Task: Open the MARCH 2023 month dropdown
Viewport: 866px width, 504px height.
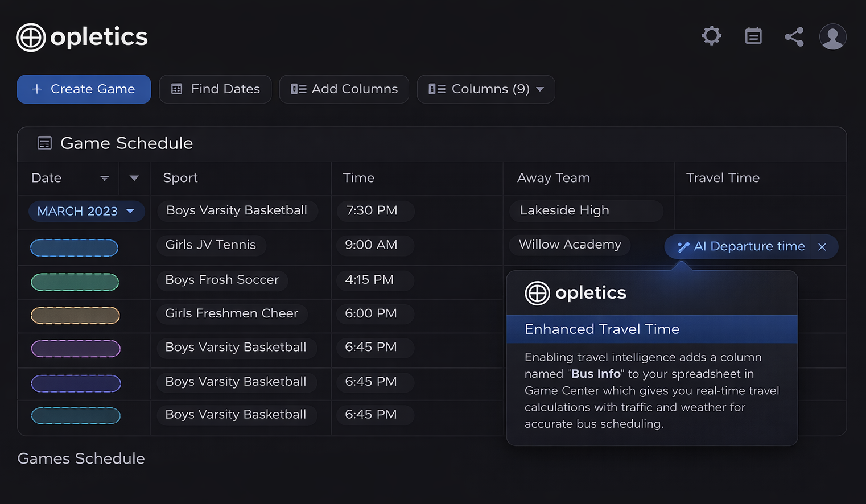Action: point(86,211)
